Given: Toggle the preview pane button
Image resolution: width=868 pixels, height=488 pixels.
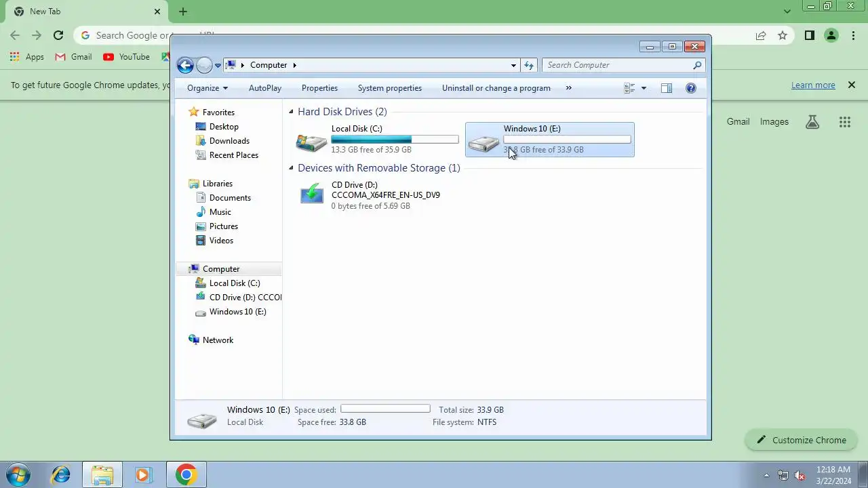Looking at the screenshot, I should (667, 88).
